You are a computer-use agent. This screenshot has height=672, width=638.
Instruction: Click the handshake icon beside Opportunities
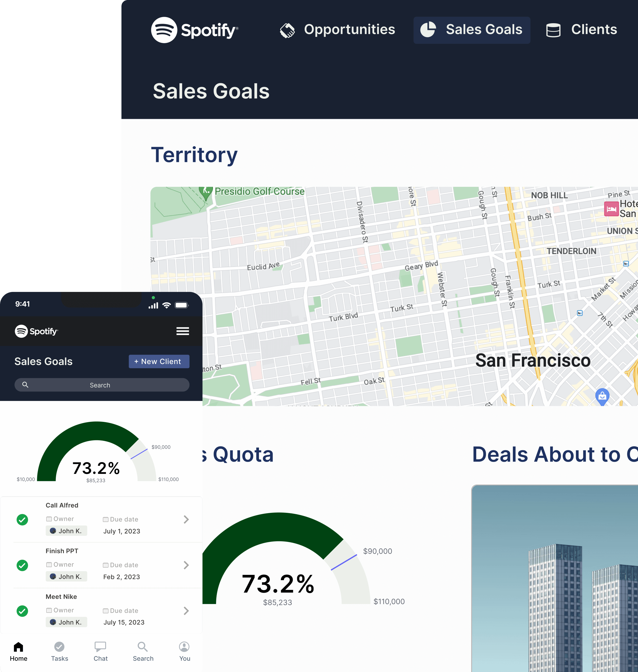coord(287,30)
